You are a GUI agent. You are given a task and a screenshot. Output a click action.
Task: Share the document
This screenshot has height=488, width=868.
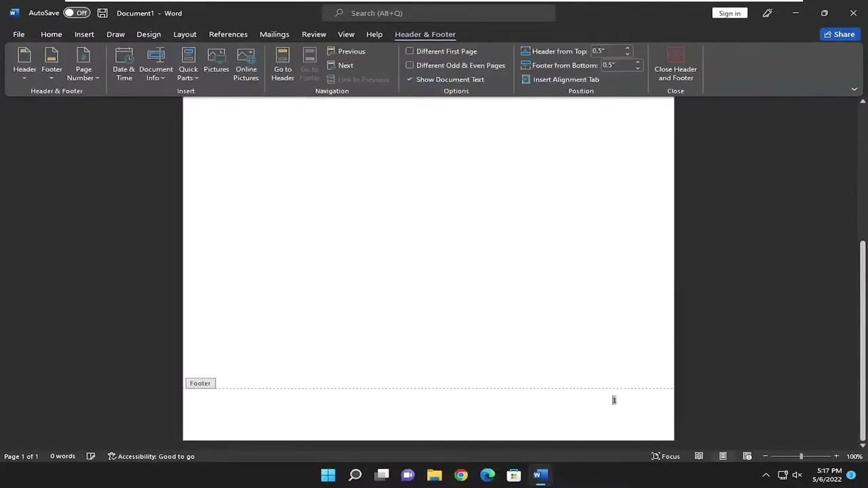pyautogui.click(x=840, y=34)
